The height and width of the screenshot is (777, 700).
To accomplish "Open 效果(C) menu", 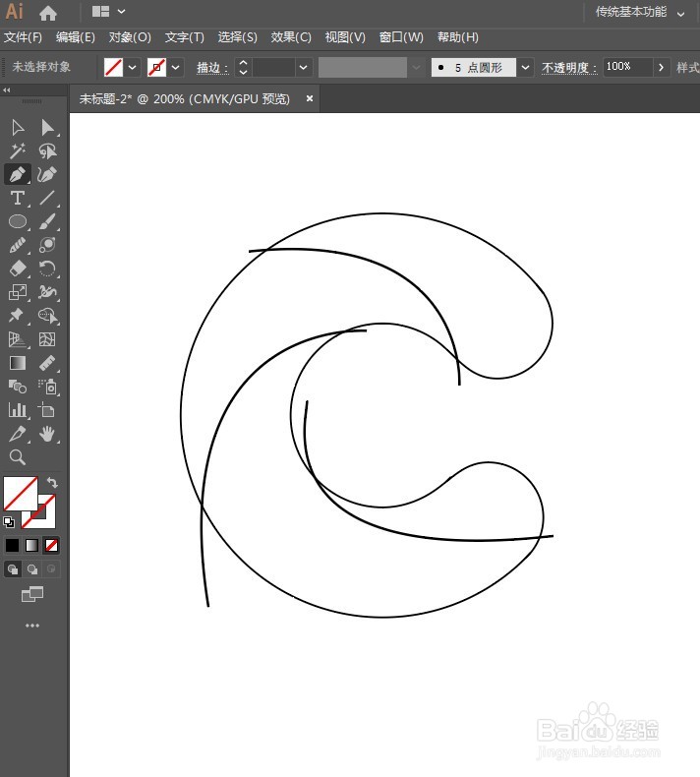I will (291, 37).
